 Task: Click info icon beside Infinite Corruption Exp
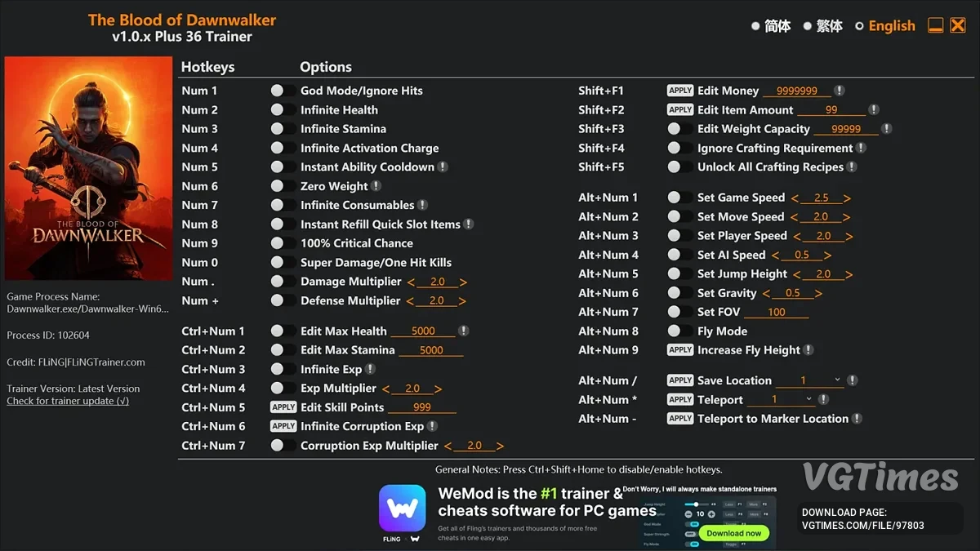(x=432, y=426)
